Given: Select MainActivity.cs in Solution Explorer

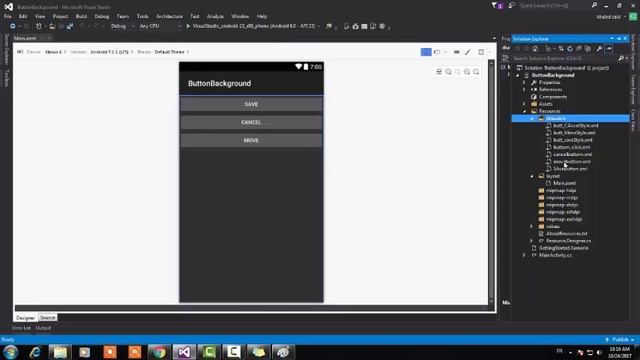Looking at the screenshot, I should (555, 255).
